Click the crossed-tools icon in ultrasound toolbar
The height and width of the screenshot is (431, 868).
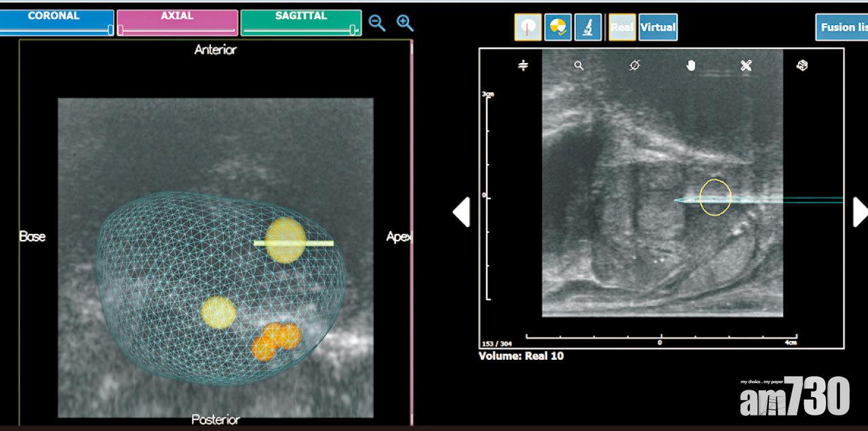746,66
